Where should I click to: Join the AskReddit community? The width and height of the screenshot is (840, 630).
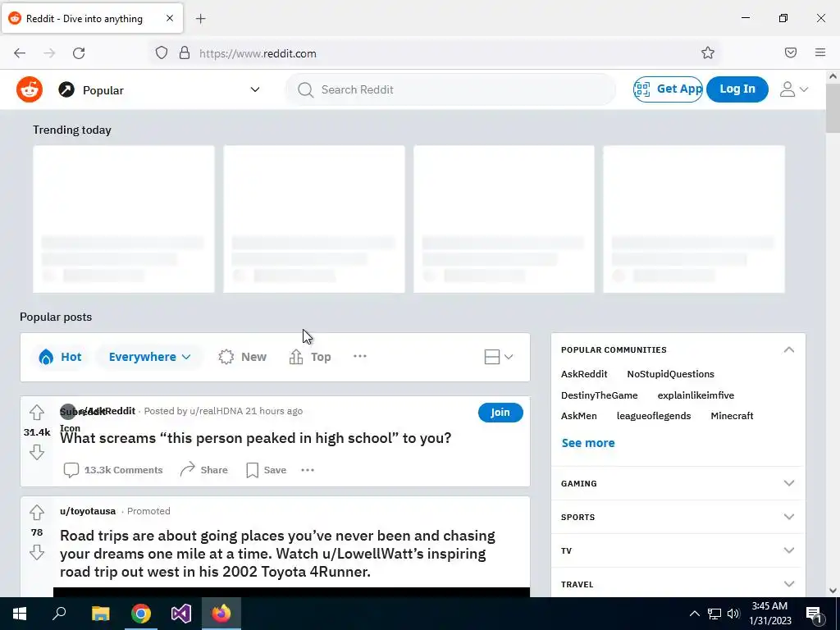(x=500, y=413)
